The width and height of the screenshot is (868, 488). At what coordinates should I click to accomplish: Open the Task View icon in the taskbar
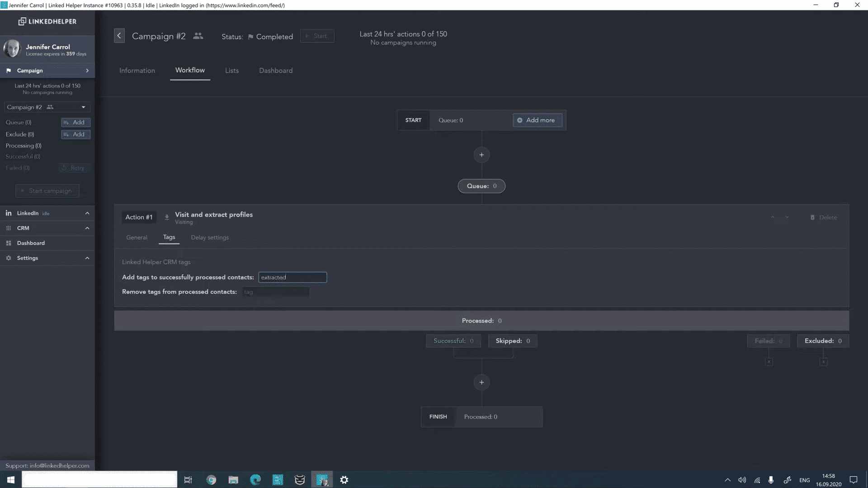[188, 480]
